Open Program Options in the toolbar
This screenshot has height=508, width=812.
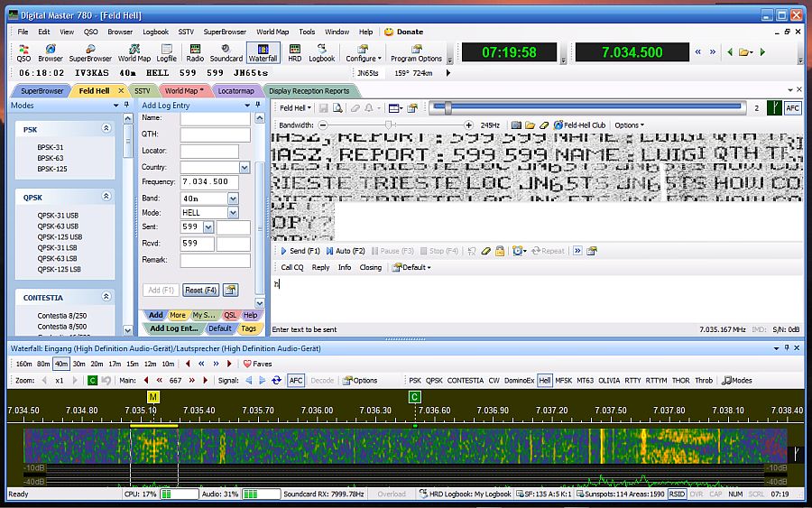(416, 52)
